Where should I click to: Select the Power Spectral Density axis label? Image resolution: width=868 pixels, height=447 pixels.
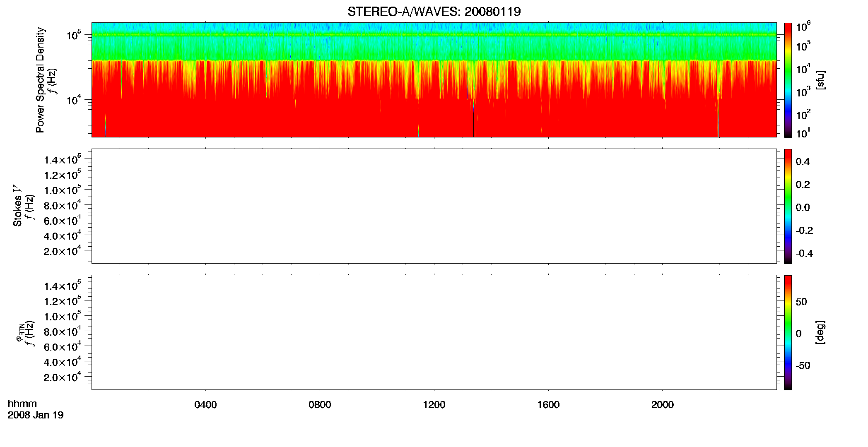(x=40, y=80)
